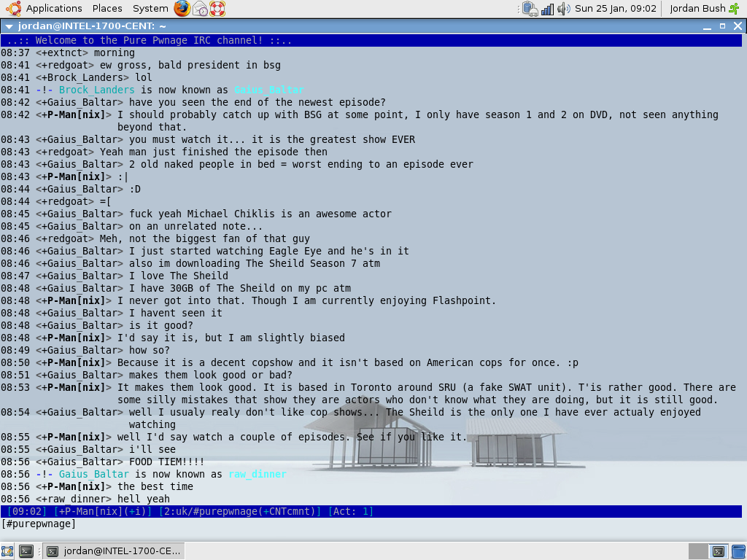Open the Jordan Bush user switcher
The height and width of the screenshot is (560, 747).
(697, 8)
